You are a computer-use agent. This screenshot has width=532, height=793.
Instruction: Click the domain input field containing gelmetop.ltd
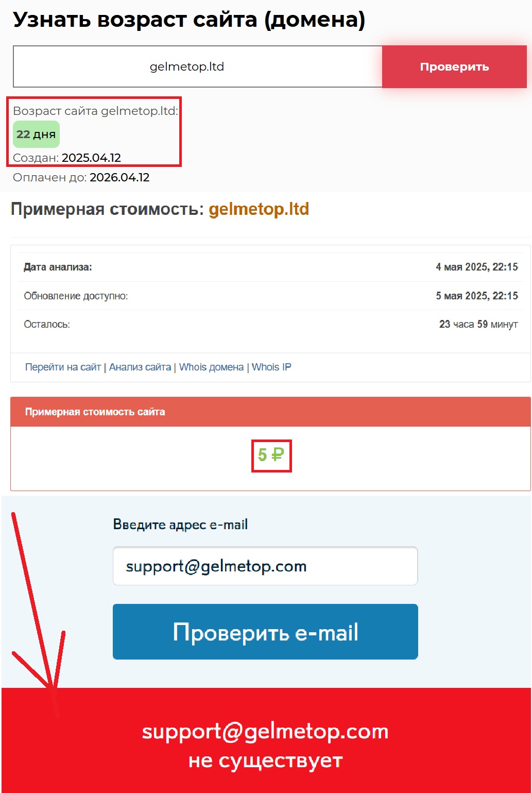(198, 66)
